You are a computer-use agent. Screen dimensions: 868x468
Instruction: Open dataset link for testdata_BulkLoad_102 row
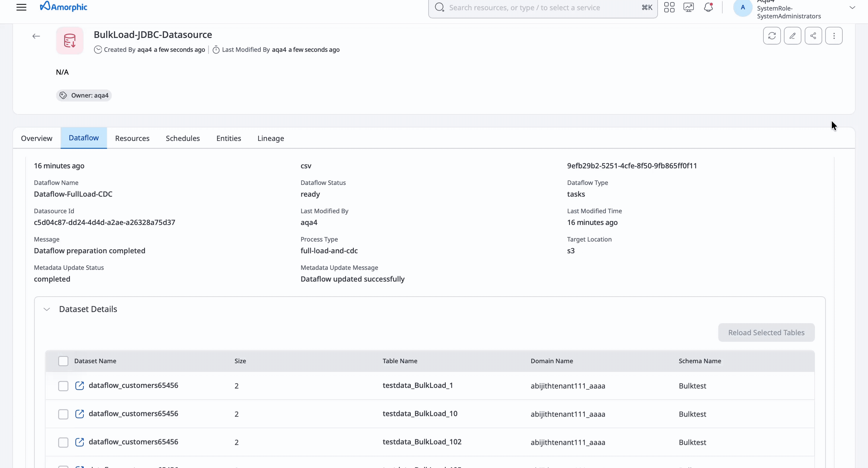coord(80,442)
